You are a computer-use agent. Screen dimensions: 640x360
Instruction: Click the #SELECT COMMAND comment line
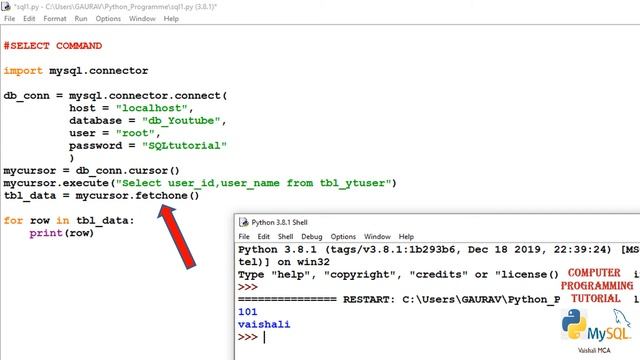point(53,46)
